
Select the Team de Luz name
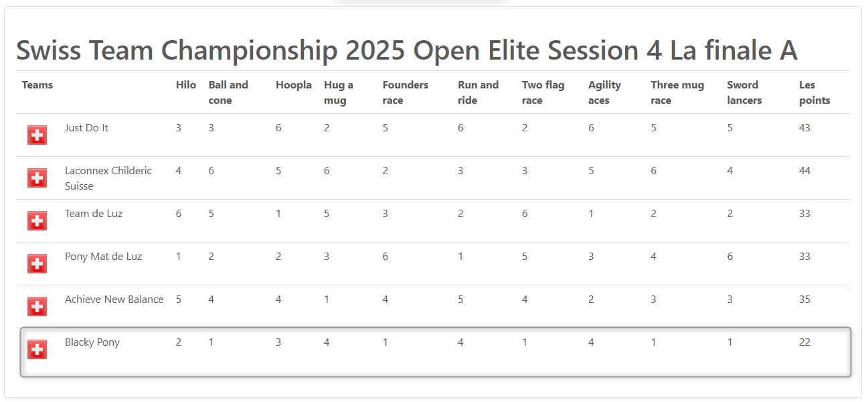(94, 214)
